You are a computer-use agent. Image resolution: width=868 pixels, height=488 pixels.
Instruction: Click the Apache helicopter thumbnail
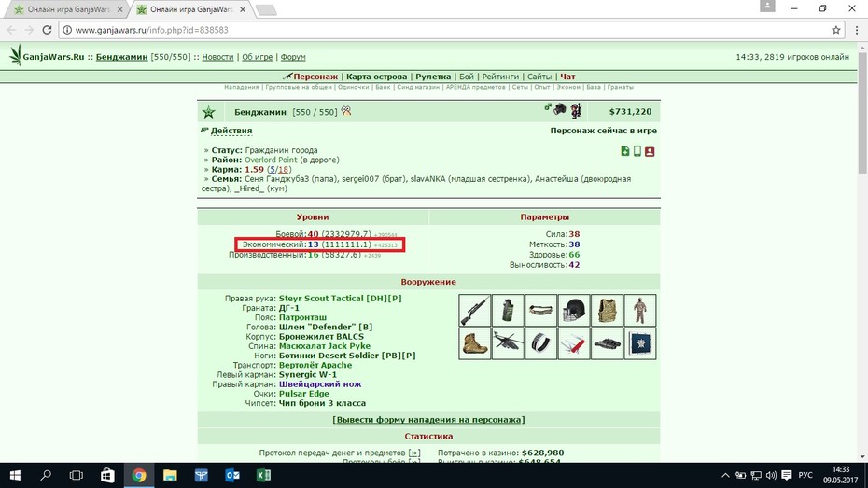[x=508, y=343]
